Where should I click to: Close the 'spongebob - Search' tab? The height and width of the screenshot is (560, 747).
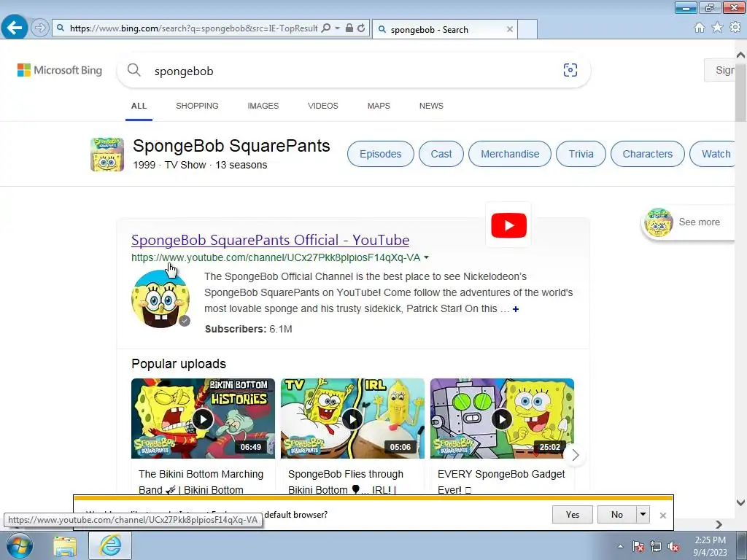[510, 29]
